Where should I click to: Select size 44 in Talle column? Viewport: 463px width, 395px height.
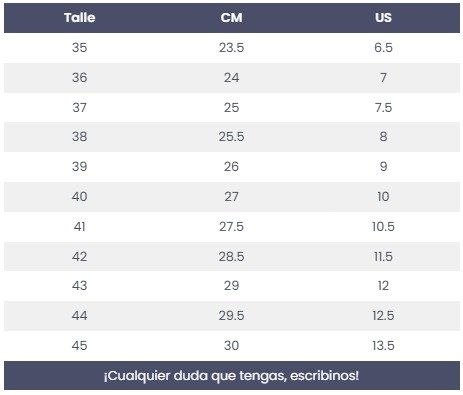coord(80,316)
